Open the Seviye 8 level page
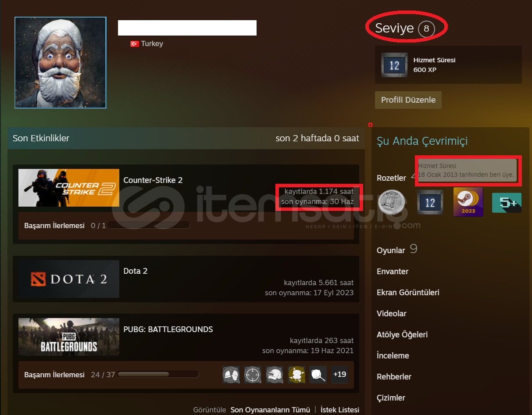Screen dimensions: 532x415 point(405,29)
